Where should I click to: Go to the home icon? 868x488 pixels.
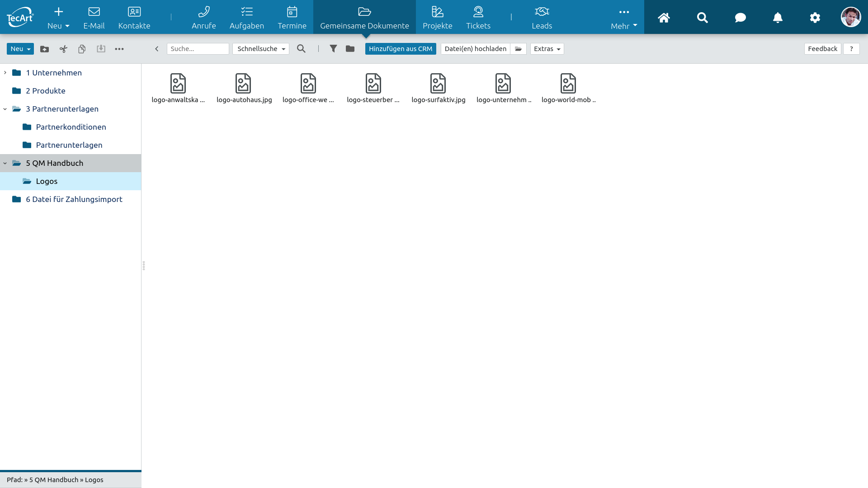point(664,18)
